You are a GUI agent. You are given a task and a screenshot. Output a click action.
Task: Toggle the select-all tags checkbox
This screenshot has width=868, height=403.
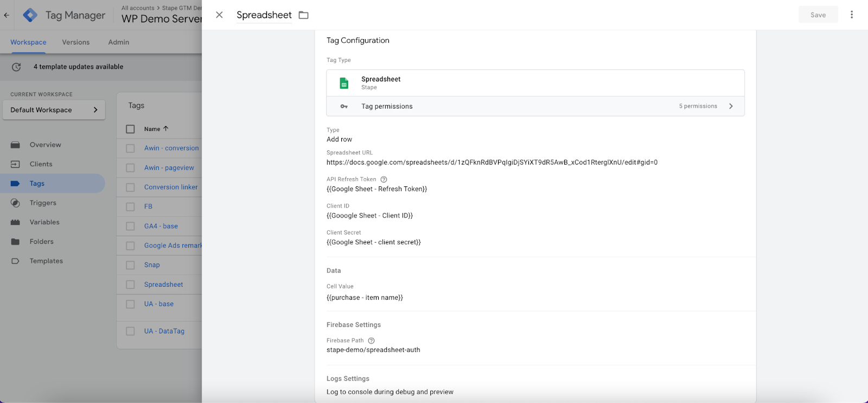(x=130, y=129)
